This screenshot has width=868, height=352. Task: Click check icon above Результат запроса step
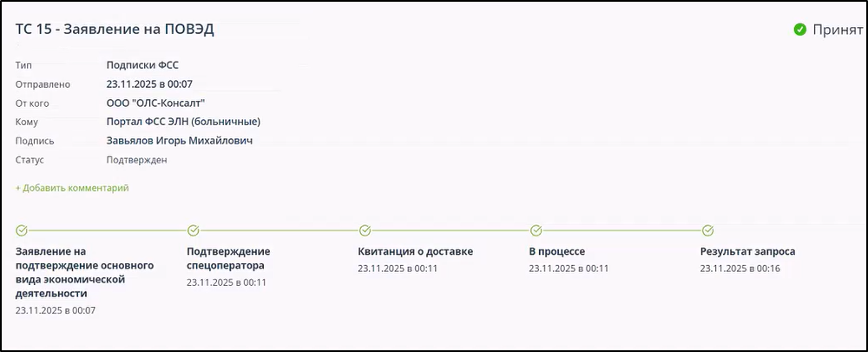click(707, 230)
